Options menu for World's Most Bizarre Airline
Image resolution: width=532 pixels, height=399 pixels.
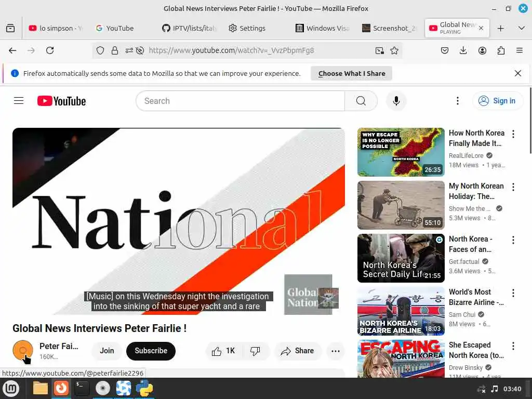pyautogui.click(x=513, y=293)
